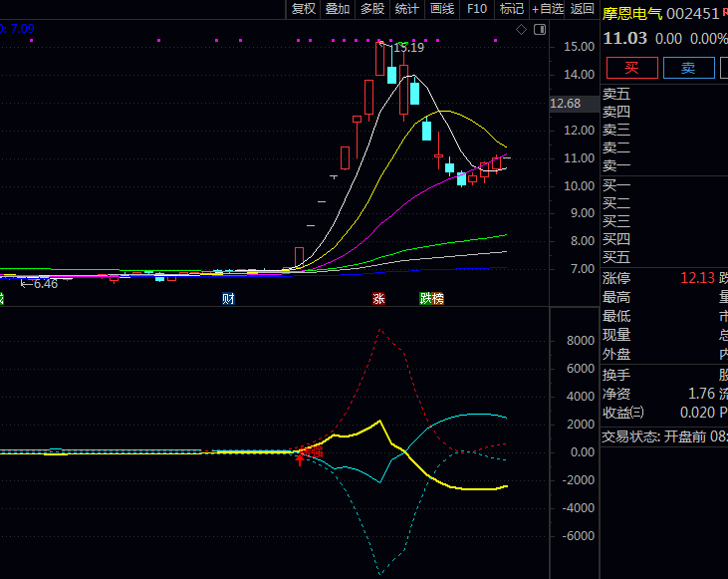The height and width of the screenshot is (579, 728).
Task: Toggle the side panel layout icon
Action: [x=539, y=30]
